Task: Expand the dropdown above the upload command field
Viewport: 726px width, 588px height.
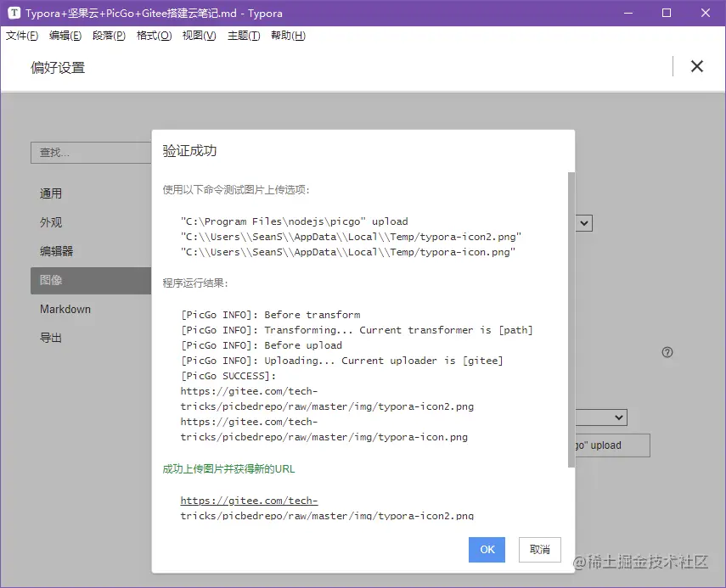Action: [601, 417]
